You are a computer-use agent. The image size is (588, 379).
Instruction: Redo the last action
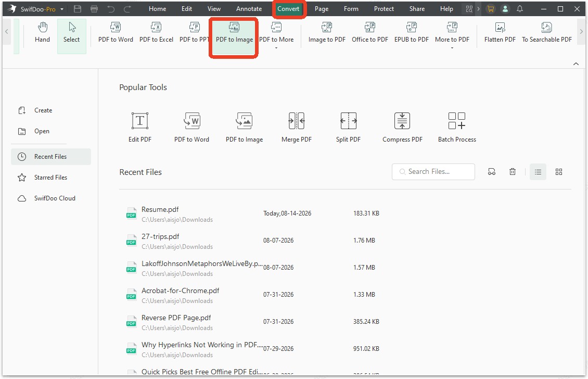[127, 9]
